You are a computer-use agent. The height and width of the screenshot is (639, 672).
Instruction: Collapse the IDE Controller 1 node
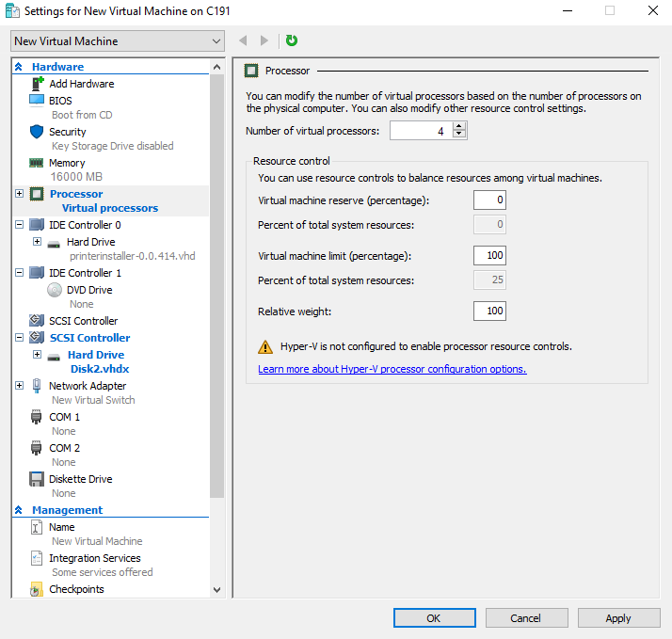pyautogui.click(x=19, y=272)
